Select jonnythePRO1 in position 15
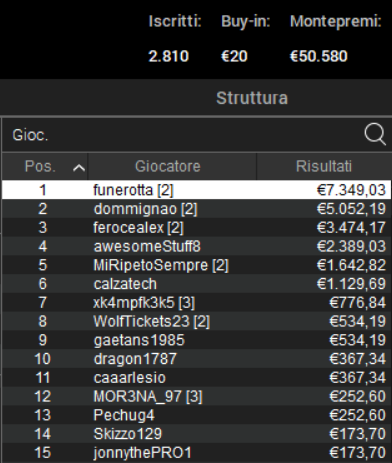392x463 pixels. [196, 452]
